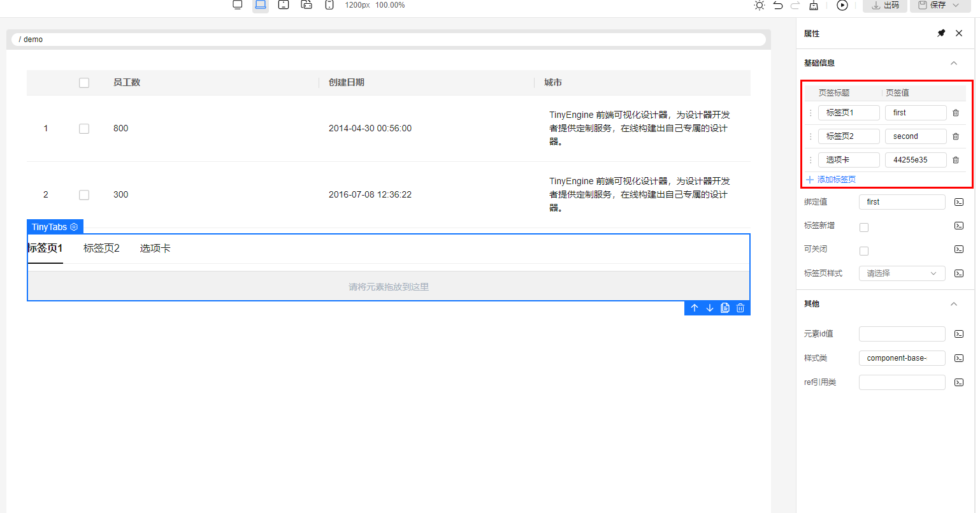
Task: Move the TinyTabs component up
Action: point(695,308)
